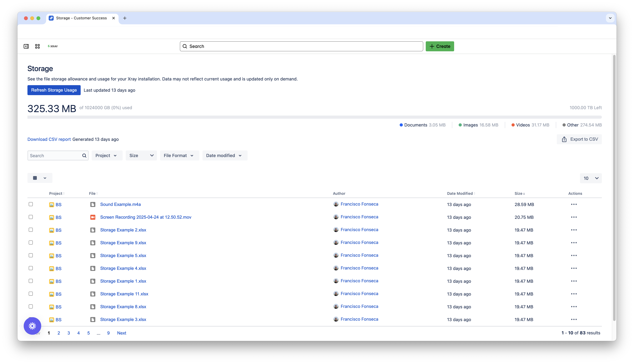The height and width of the screenshot is (364, 634).
Task: Open Storage Example 11.xlsx file link
Action: (x=124, y=294)
